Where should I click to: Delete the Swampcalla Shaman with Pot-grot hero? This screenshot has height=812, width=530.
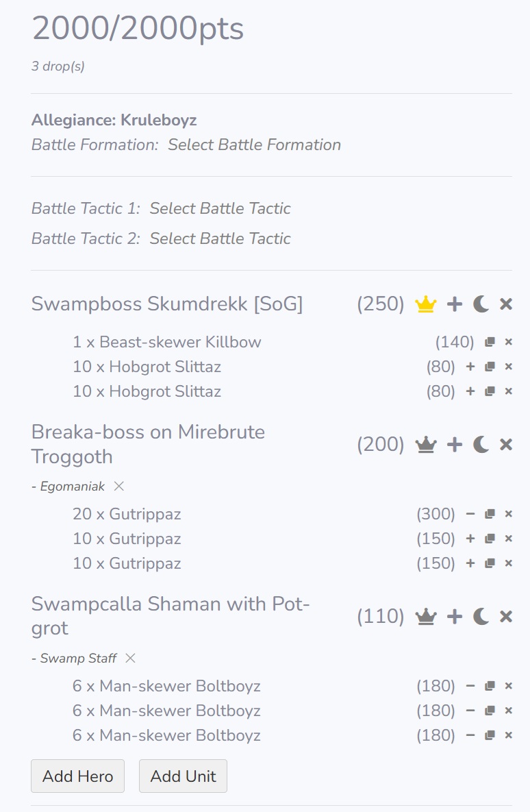[x=506, y=617]
